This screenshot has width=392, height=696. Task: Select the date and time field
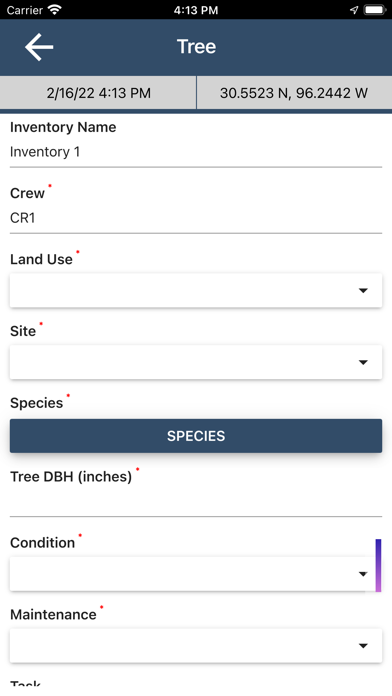coord(98,93)
